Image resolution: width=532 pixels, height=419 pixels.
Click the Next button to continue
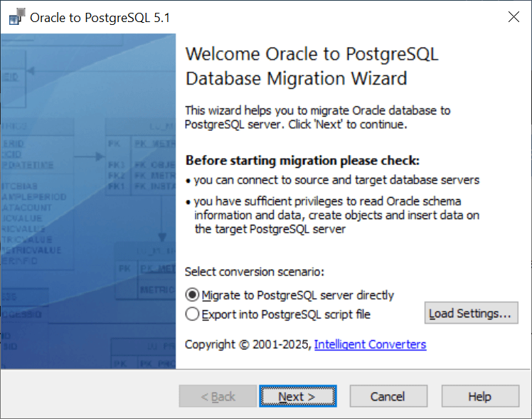coord(297,396)
